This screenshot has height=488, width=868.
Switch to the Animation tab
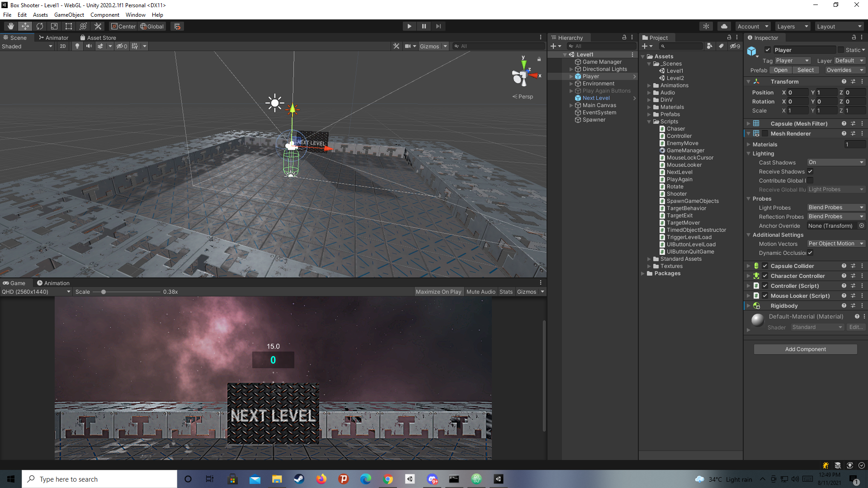(x=53, y=283)
